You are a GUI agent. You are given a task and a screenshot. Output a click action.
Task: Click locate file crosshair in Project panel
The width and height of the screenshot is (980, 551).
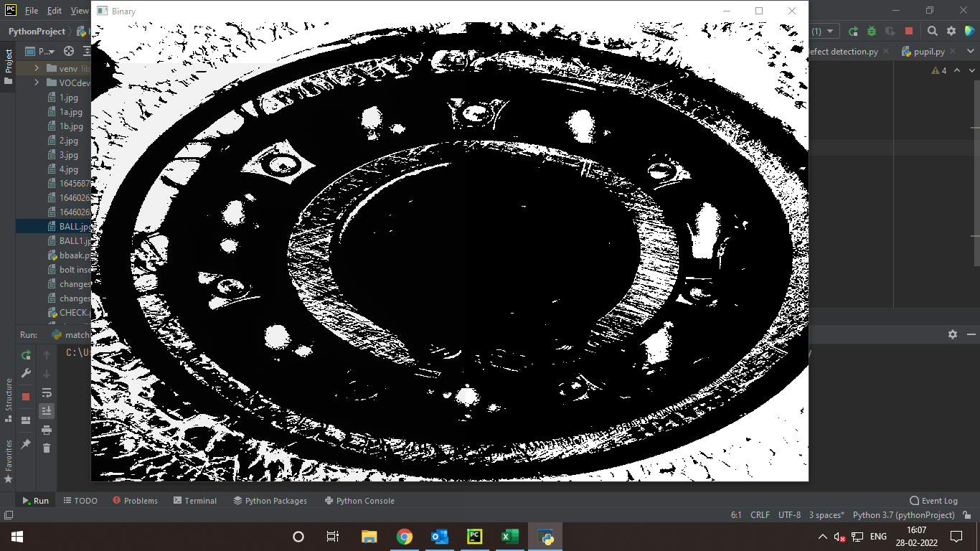[69, 51]
